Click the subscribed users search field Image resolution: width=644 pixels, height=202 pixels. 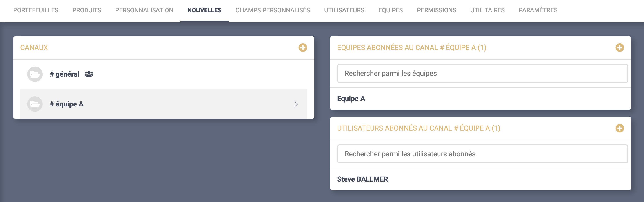[x=482, y=154]
